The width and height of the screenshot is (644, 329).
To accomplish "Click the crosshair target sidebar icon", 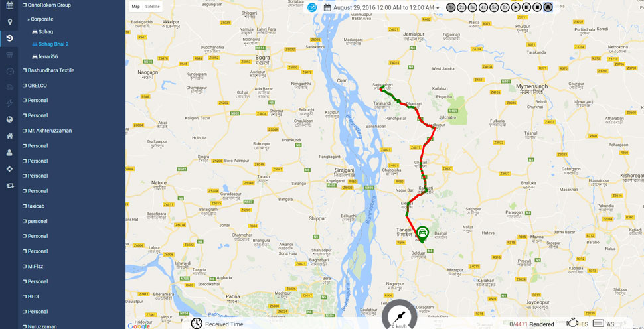I will click(10, 169).
